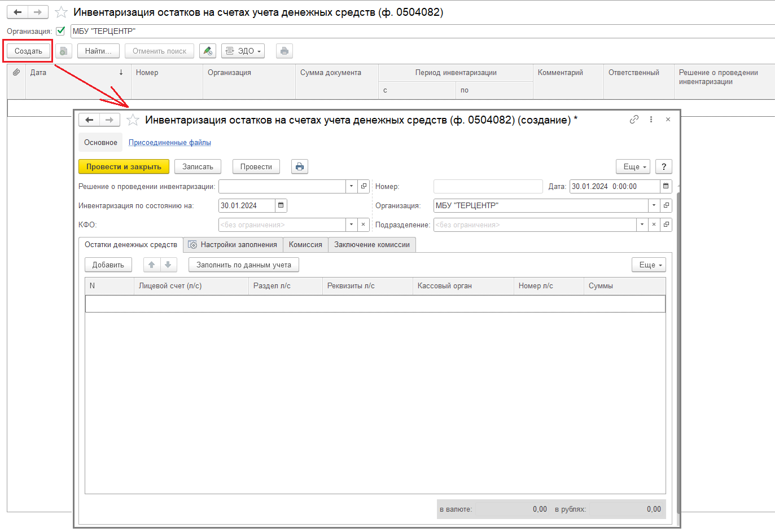Click Провести и закрыть button

(124, 166)
